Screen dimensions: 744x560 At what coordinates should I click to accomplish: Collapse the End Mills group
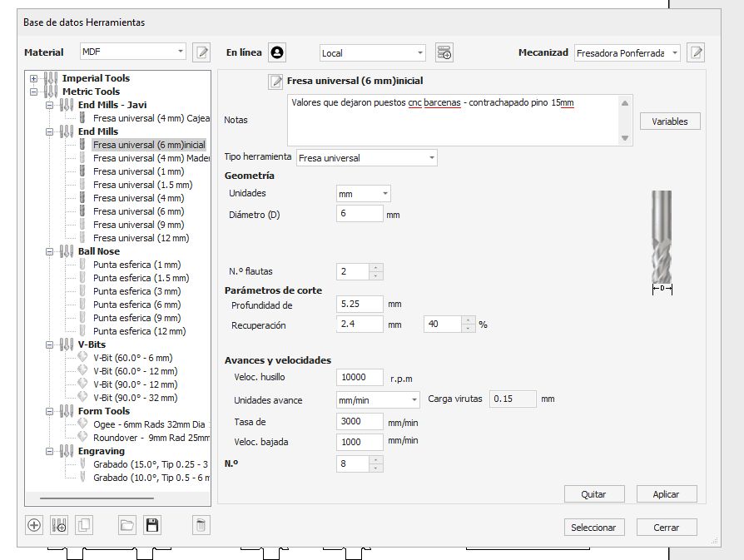pos(49,131)
